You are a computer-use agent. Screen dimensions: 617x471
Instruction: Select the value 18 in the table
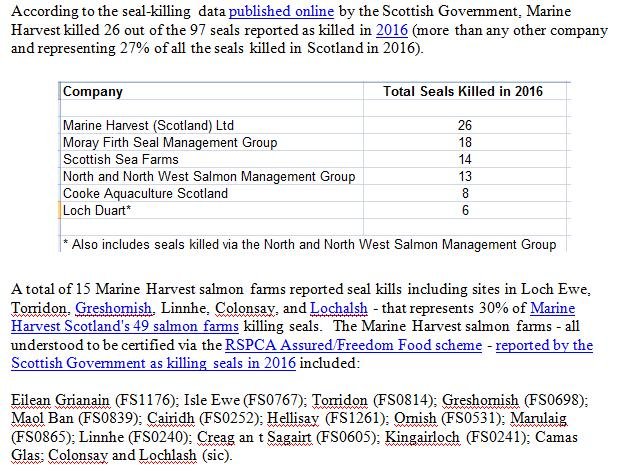[463, 143]
